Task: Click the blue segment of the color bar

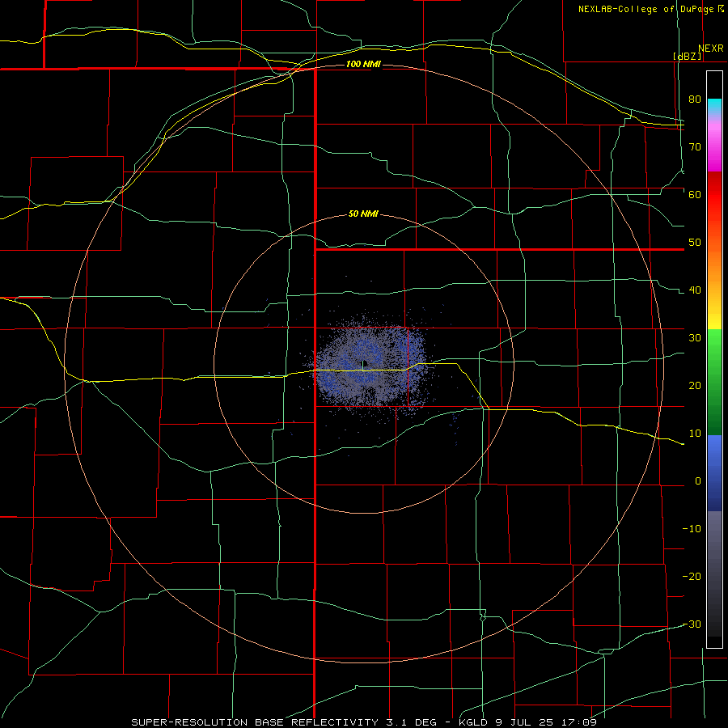Action: point(714,473)
